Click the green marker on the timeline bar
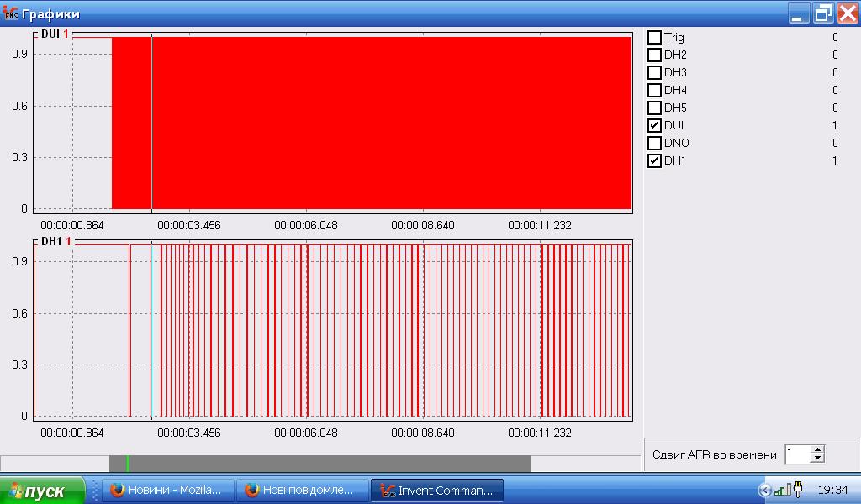Image resolution: width=861 pixels, height=504 pixels. (x=128, y=464)
